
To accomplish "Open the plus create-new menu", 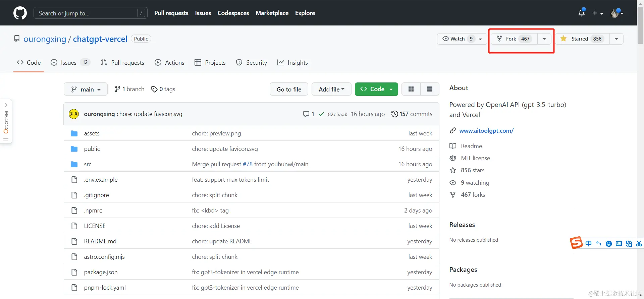I will pos(597,13).
